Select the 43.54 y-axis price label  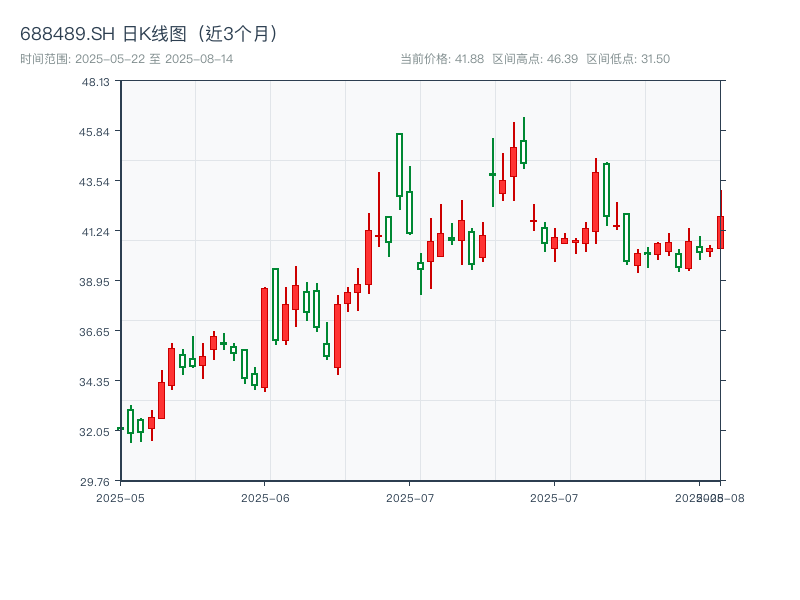(96, 181)
